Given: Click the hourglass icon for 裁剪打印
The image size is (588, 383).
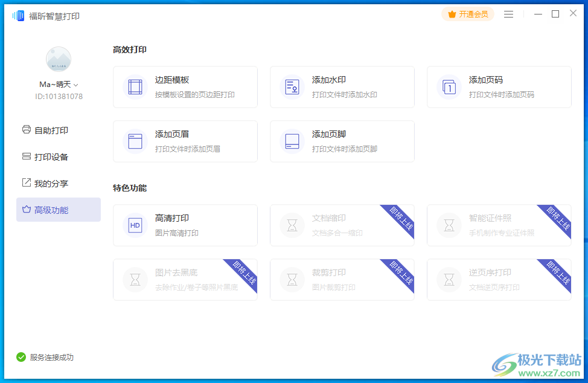Looking at the screenshot, I should 292,280.
